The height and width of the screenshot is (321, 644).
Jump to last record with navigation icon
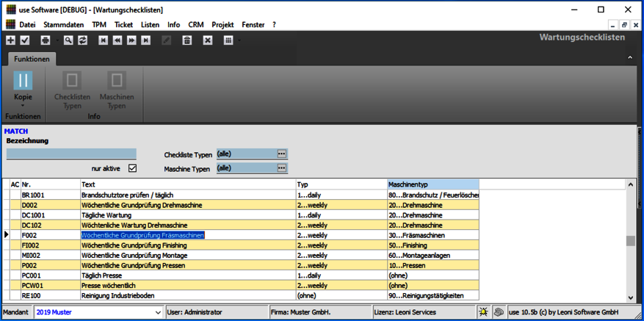pyautogui.click(x=145, y=40)
